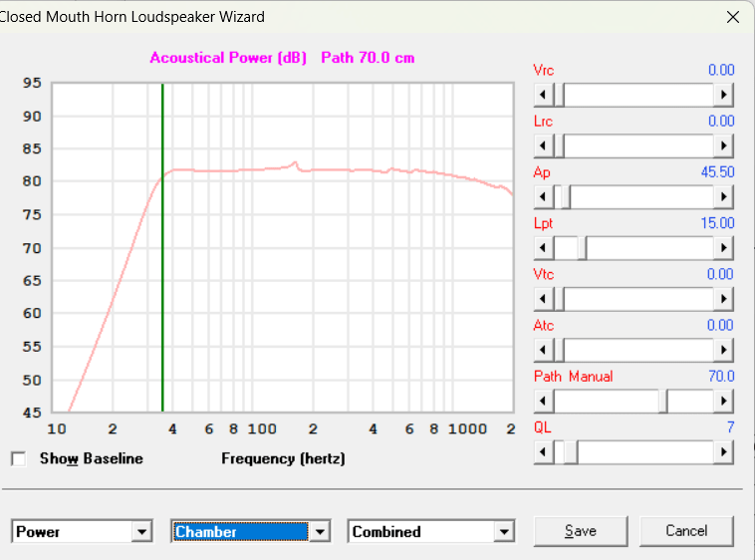Image resolution: width=755 pixels, height=560 pixels.
Task: Increase Lpt with right scroll arrow
Action: 723,248
